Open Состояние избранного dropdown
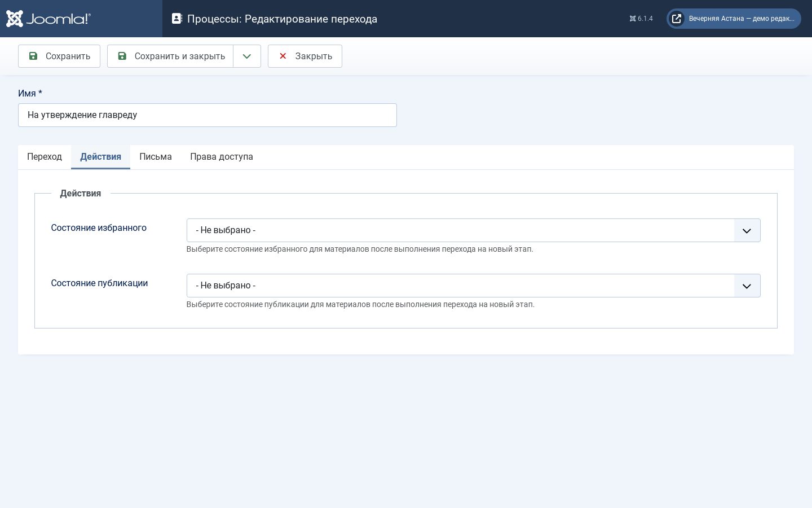Image resolution: width=812 pixels, height=508 pixels. [473, 230]
